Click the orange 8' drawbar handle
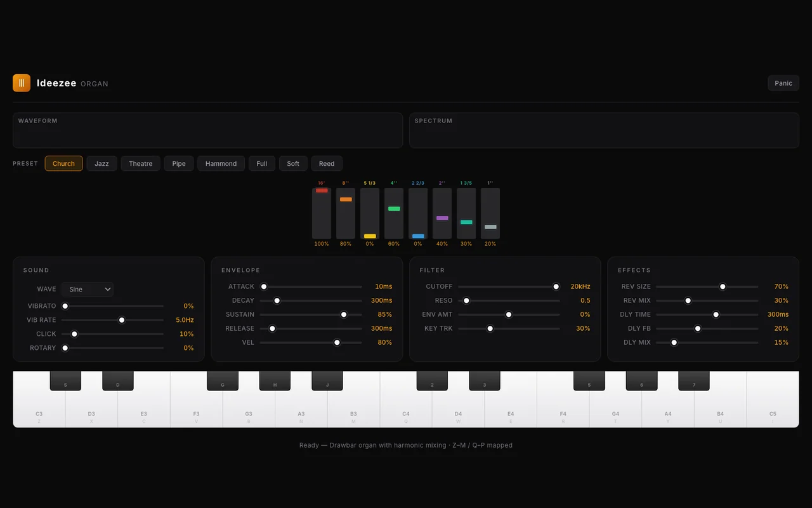Viewport: 812px width, 508px height. (346, 199)
